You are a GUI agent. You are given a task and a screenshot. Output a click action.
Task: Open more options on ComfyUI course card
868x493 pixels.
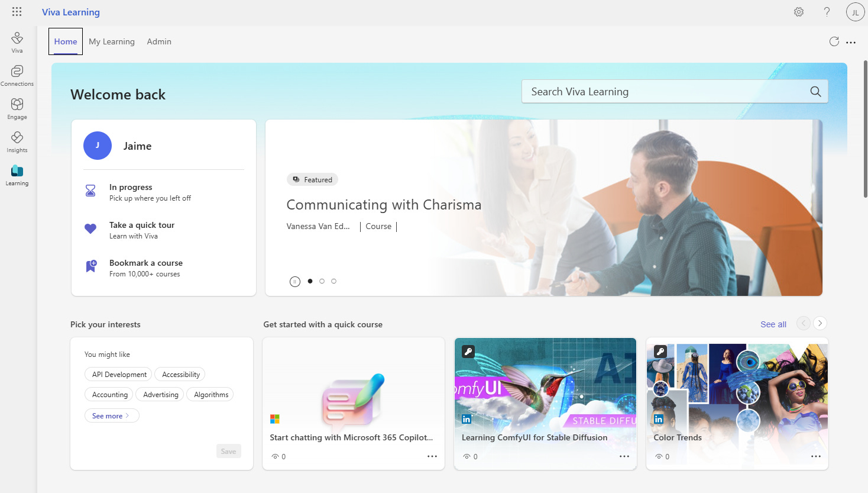(x=624, y=456)
